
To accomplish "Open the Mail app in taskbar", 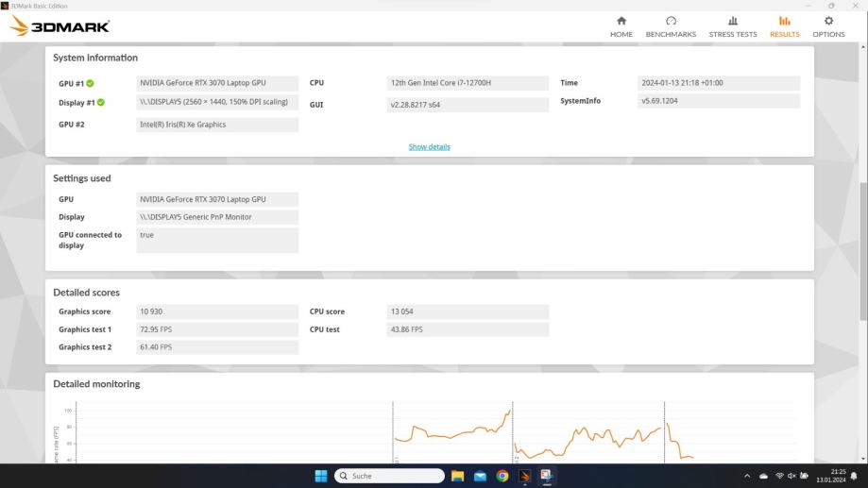I will coord(480,476).
